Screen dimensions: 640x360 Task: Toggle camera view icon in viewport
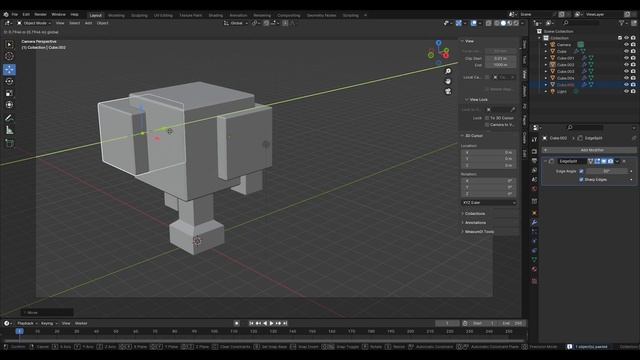[x=448, y=91]
